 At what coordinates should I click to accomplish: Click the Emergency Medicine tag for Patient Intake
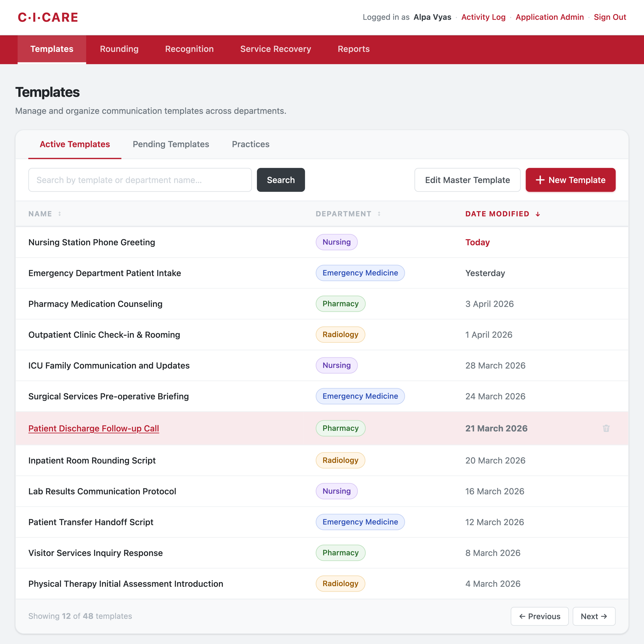[x=360, y=273]
